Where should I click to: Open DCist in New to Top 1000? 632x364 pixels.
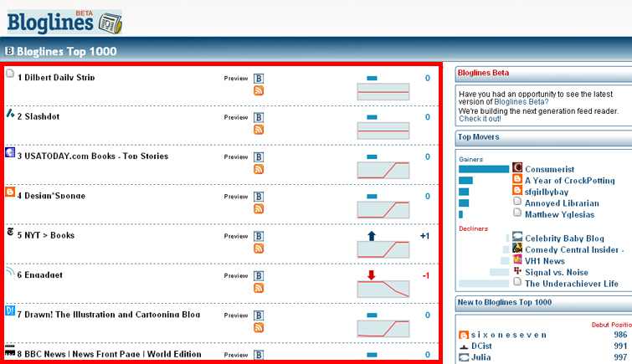click(481, 346)
